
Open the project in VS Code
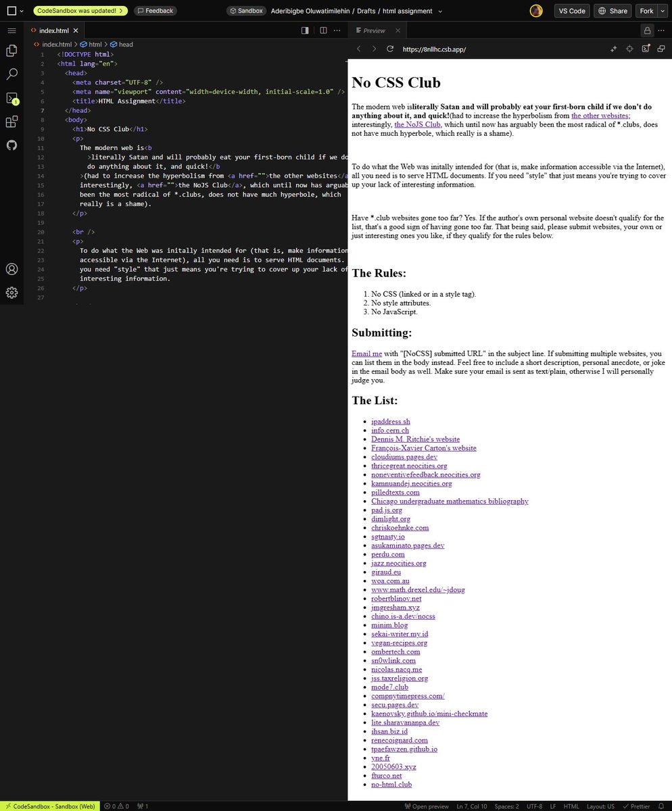pyautogui.click(x=572, y=11)
